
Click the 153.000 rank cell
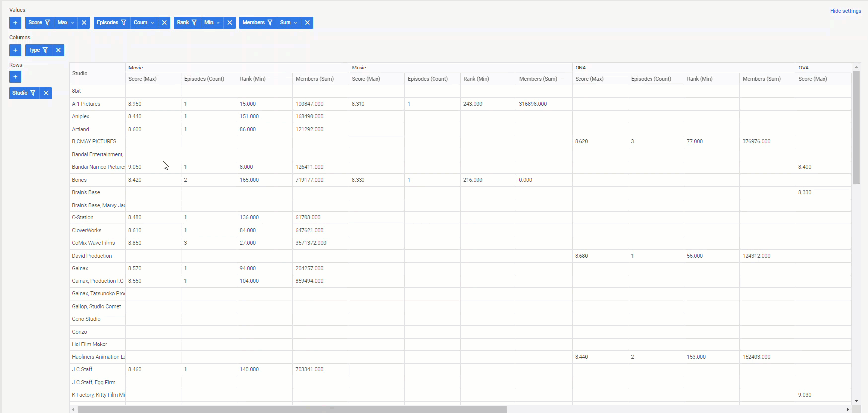click(712, 357)
